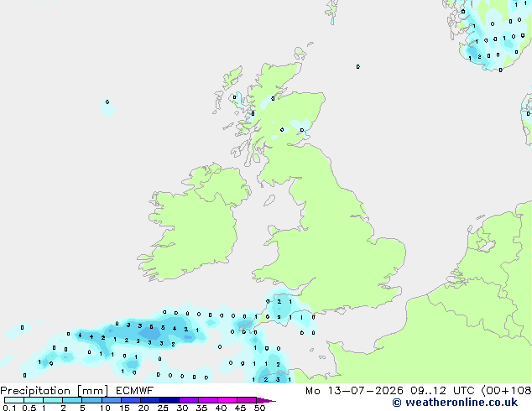Viewport: 532px width, 411px height.
Task: Click the '10' legend scale label
Action: (105, 408)
